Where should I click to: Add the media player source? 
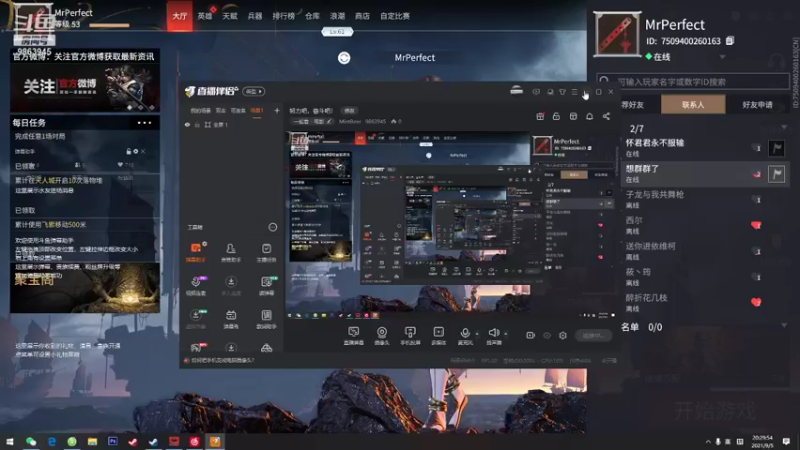point(438,336)
